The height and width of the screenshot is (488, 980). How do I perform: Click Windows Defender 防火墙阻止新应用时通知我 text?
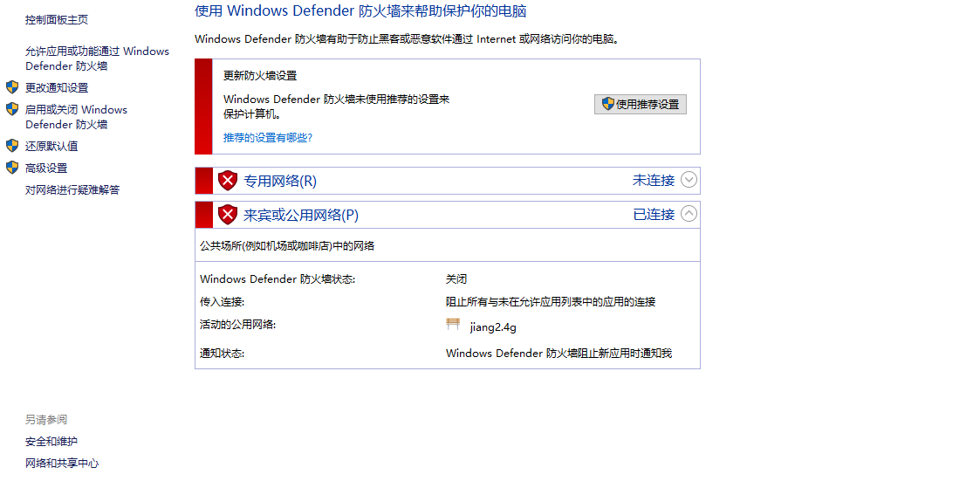coord(559,354)
